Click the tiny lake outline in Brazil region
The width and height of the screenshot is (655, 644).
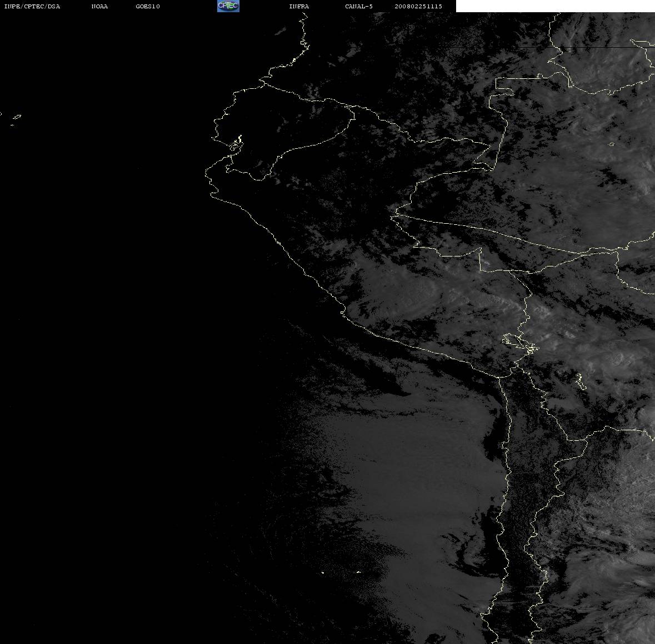611,144
